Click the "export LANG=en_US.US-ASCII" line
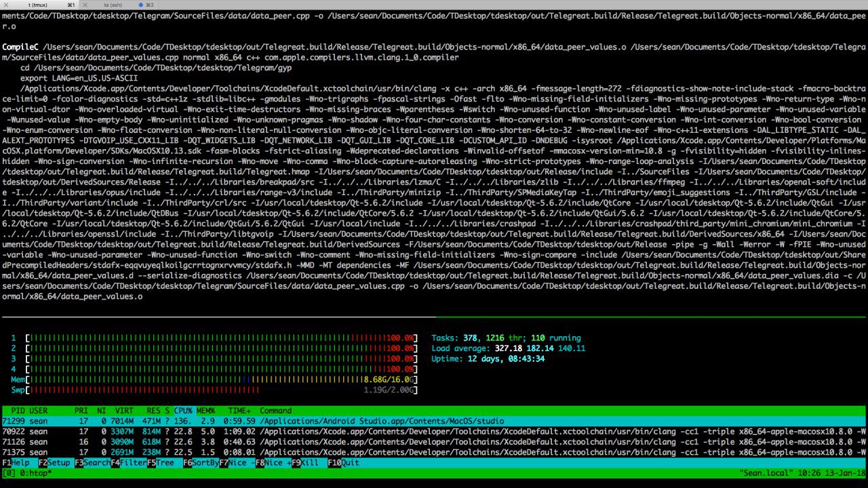This screenshot has height=488, width=868. (79, 78)
